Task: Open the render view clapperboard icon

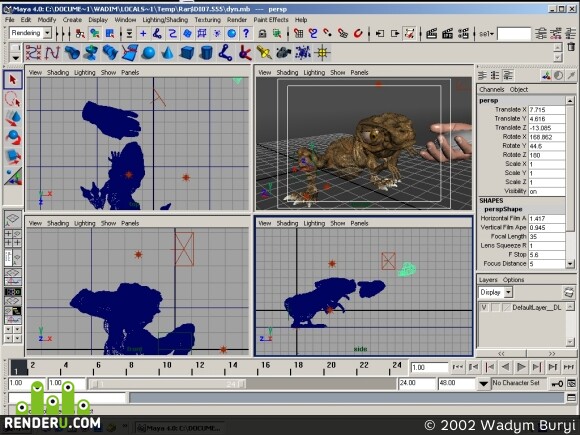Action: click(431, 34)
